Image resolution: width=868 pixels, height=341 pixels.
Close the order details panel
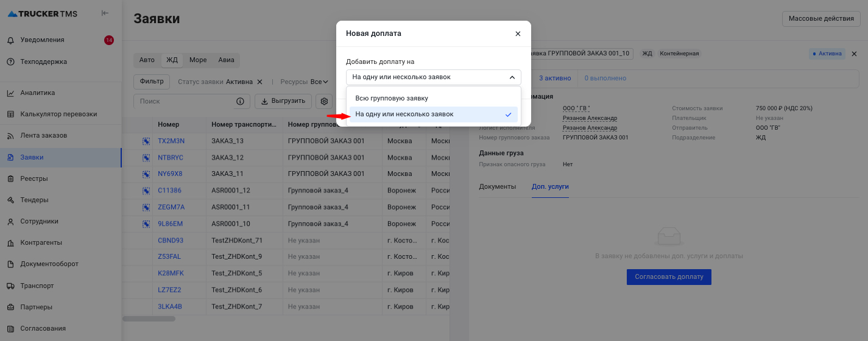click(x=854, y=54)
